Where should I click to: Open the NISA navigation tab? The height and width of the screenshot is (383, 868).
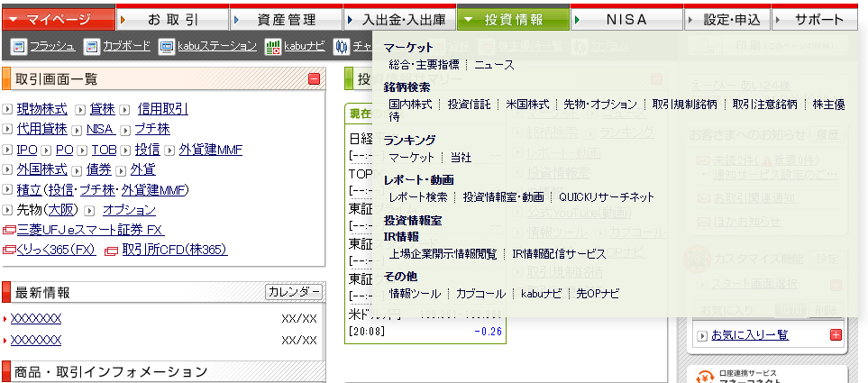tap(626, 20)
